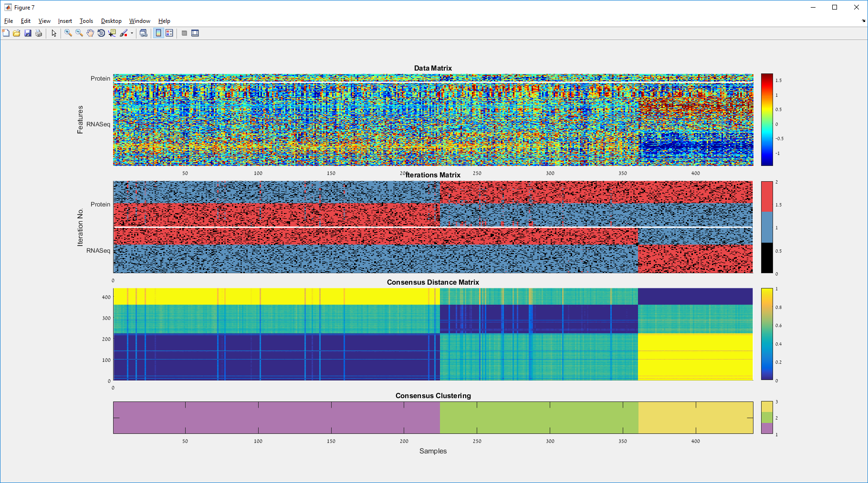Screen dimensions: 868x483
Task: Open the View menu
Action: pyautogui.click(x=44, y=21)
